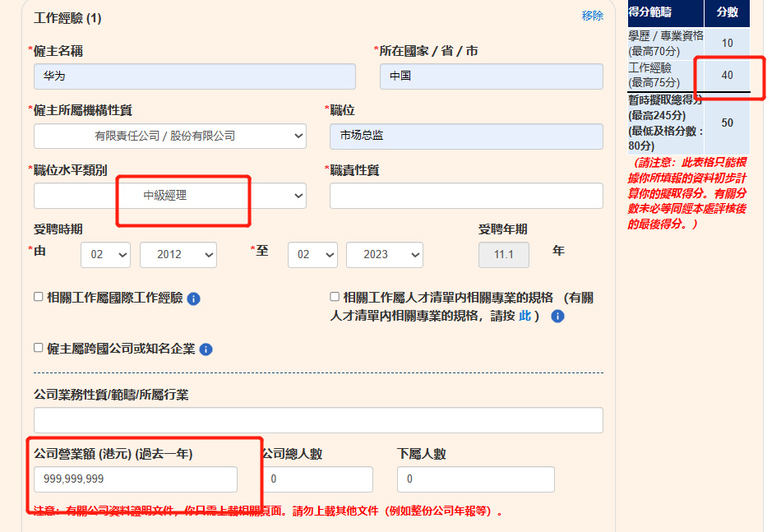The image size is (781, 532).
Task: Click the 僱主名稱 field containing 华为
Action: 195,76
